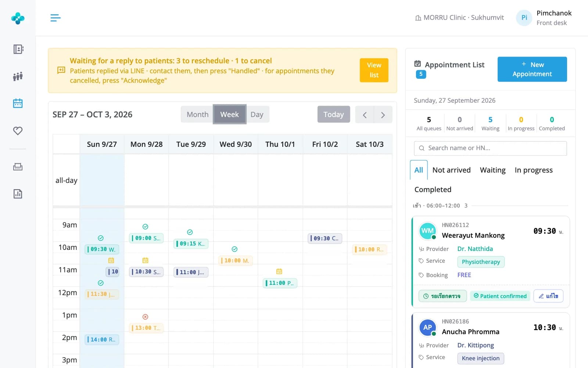Click the Search name or HN field

(x=490, y=148)
